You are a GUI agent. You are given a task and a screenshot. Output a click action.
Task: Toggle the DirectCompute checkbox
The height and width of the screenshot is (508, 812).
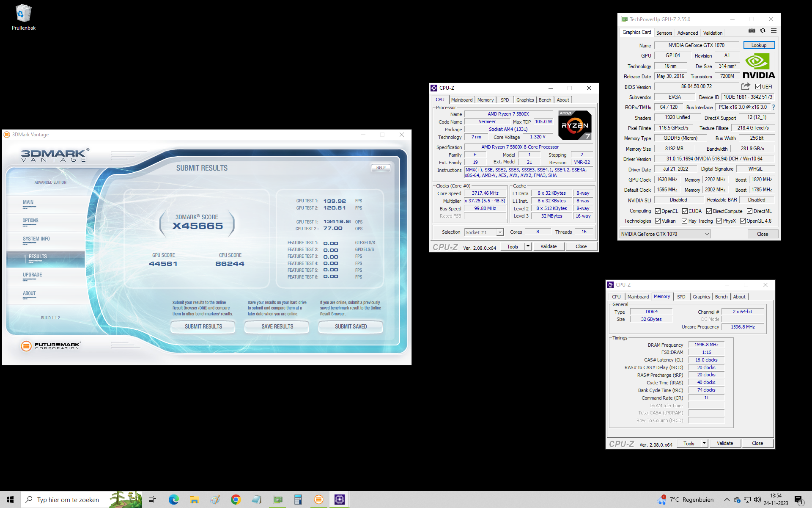coord(709,211)
